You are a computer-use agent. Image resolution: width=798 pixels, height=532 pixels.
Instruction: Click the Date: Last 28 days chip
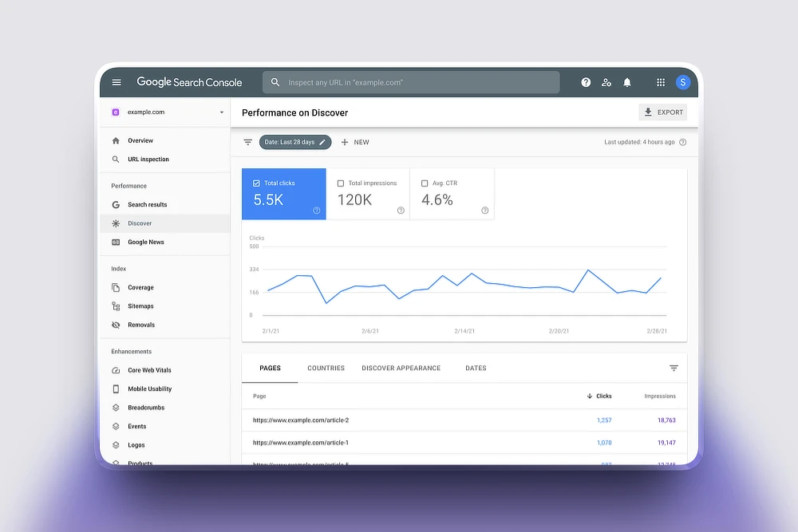295,143
